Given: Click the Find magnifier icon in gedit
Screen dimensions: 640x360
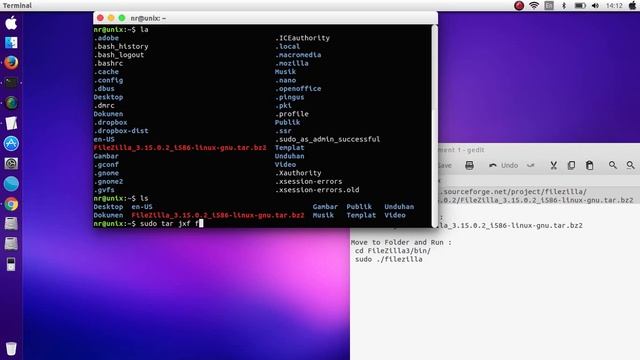Looking at the screenshot, I should pos(613,165).
